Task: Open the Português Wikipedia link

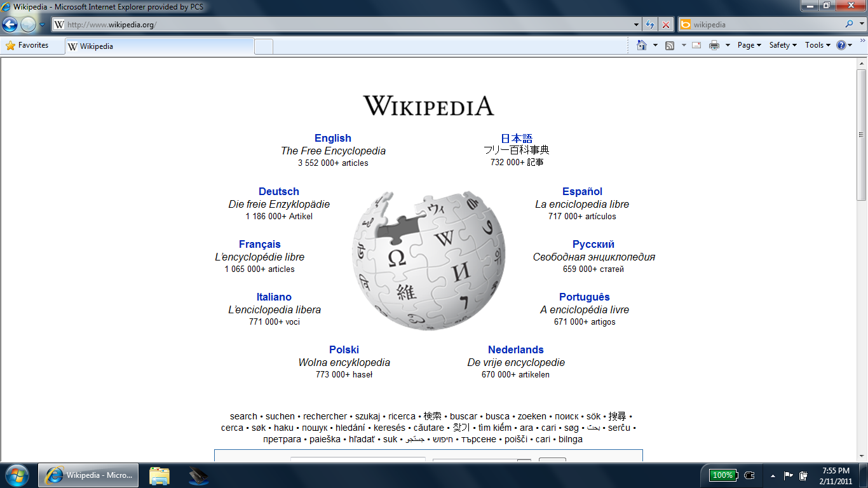Action: pos(585,297)
